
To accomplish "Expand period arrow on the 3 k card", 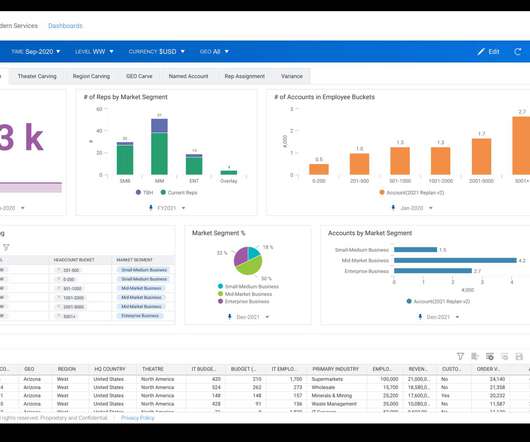I will (23, 208).
